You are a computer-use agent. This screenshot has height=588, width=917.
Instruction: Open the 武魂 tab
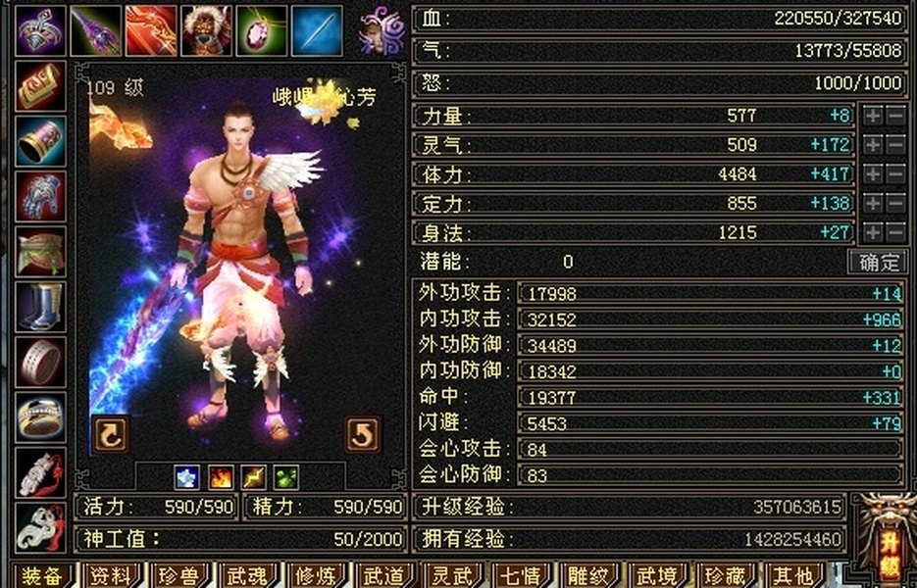[x=247, y=575]
